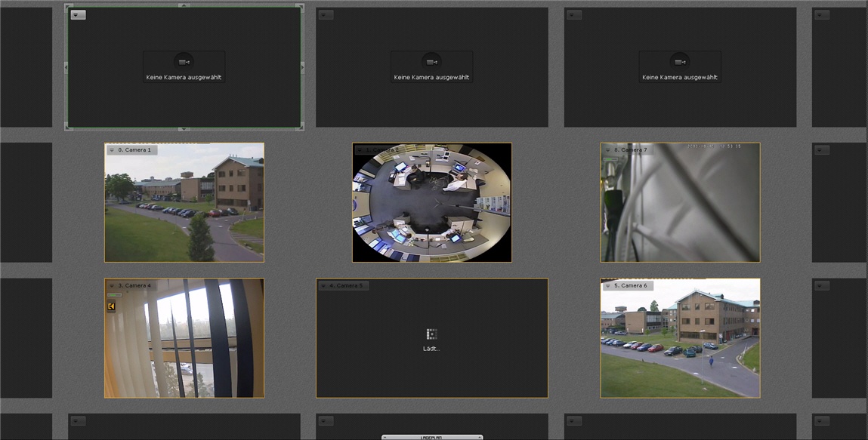The height and width of the screenshot is (440, 868).
Task: Click the top edge arrow of the selected cell
Action: point(184,6)
